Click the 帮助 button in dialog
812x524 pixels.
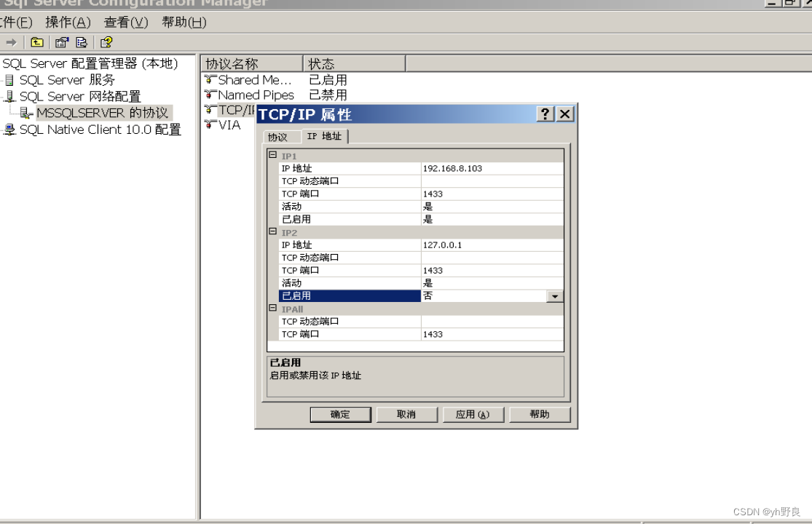tap(540, 414)
